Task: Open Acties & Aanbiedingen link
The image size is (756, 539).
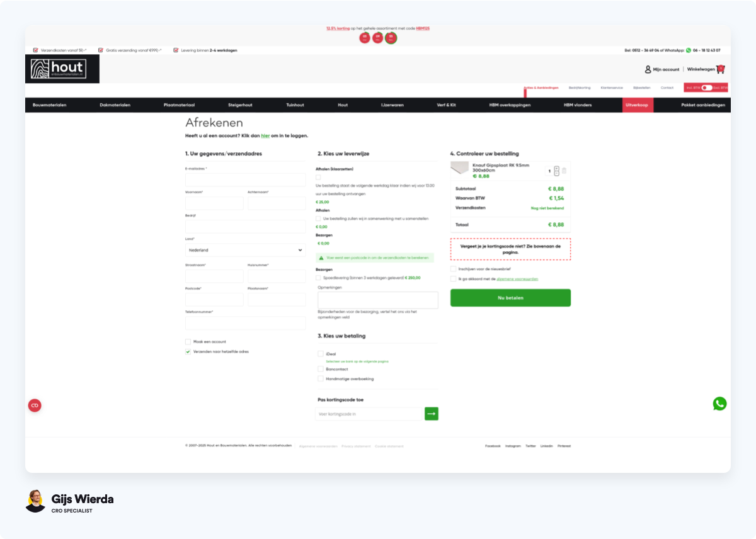Action: 541,88
